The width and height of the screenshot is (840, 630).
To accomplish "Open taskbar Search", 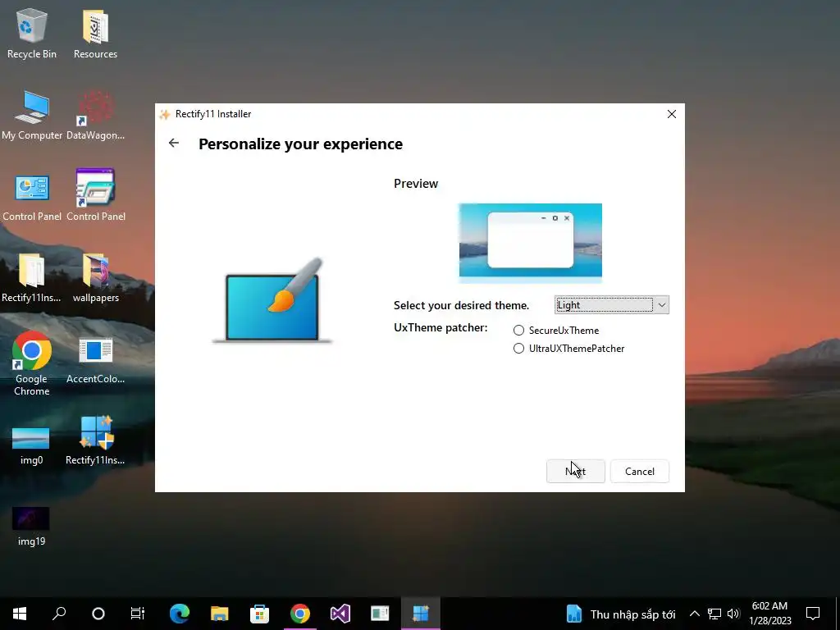I will (x=59, y=614).
